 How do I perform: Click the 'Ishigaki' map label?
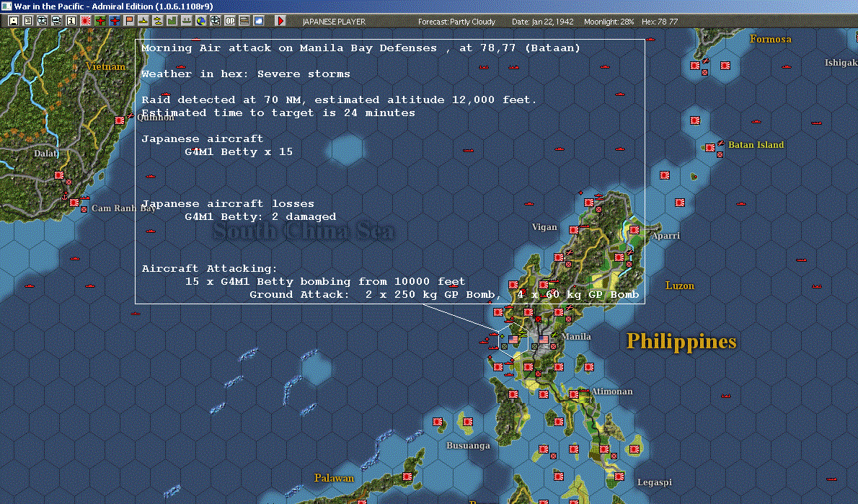pyautogui.click(x=841, y=63)
